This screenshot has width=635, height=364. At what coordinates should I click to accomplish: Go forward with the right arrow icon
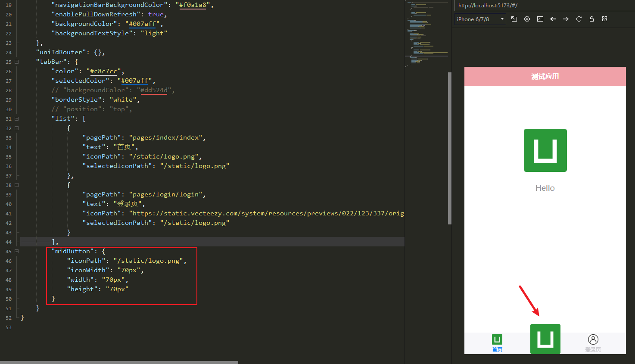[566, 19]
